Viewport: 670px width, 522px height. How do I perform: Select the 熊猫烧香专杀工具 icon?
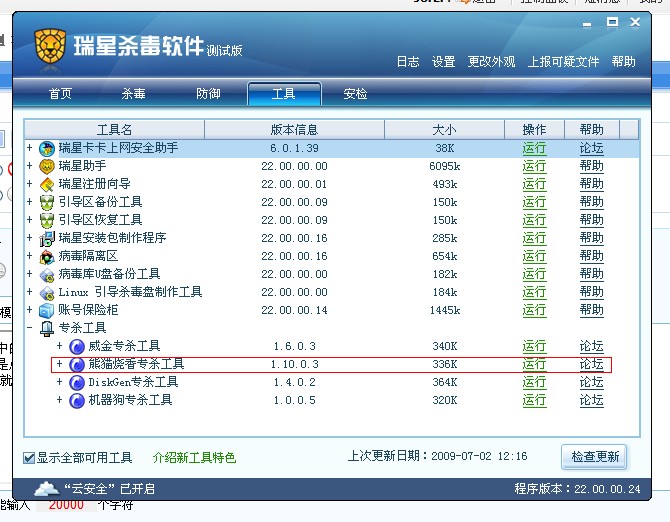tap(77, 365)
